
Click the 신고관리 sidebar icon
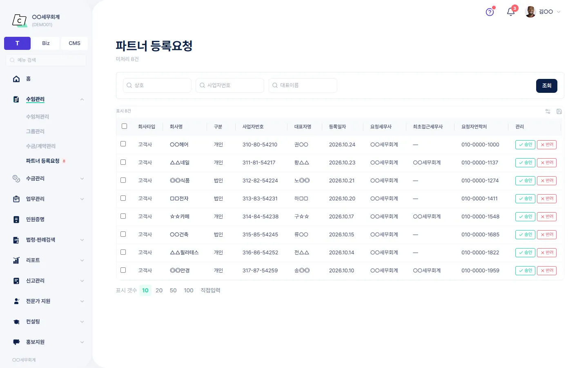(x=16, y=281)
